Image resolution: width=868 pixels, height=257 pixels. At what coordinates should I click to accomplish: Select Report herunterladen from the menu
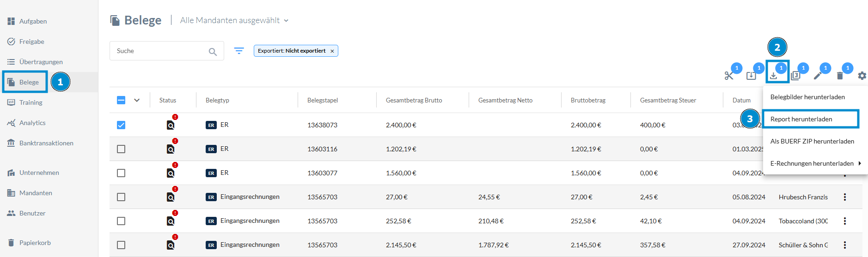(x=801, y=119)
